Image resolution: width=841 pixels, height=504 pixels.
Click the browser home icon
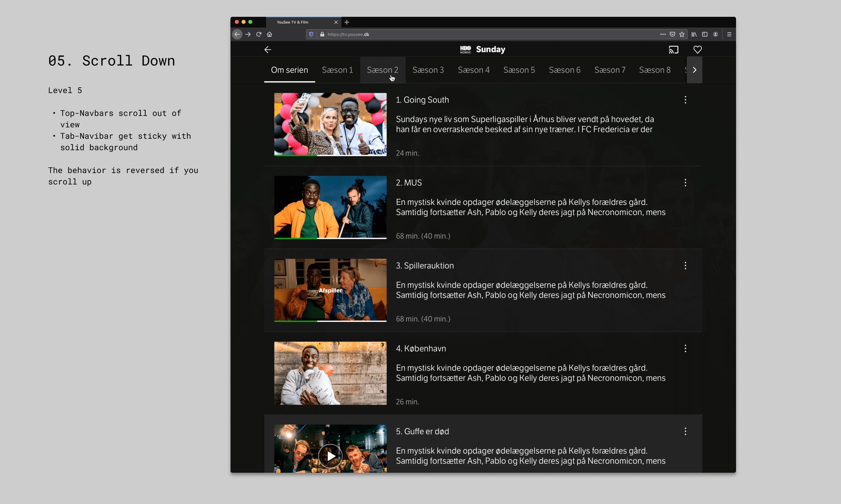click(269, 34)
